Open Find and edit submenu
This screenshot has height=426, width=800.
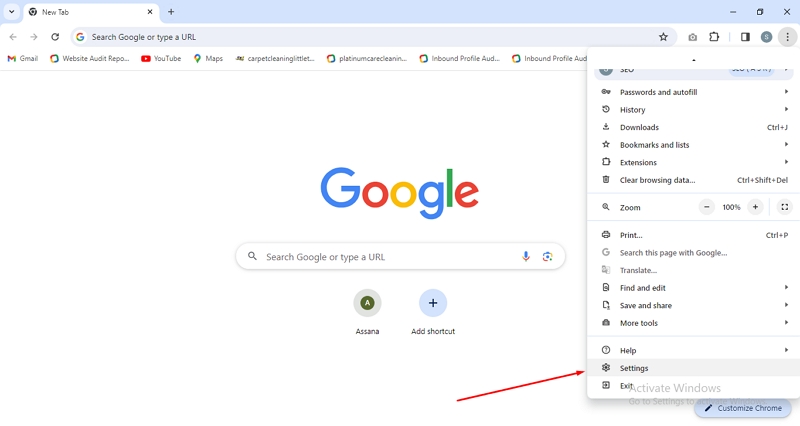694,288
